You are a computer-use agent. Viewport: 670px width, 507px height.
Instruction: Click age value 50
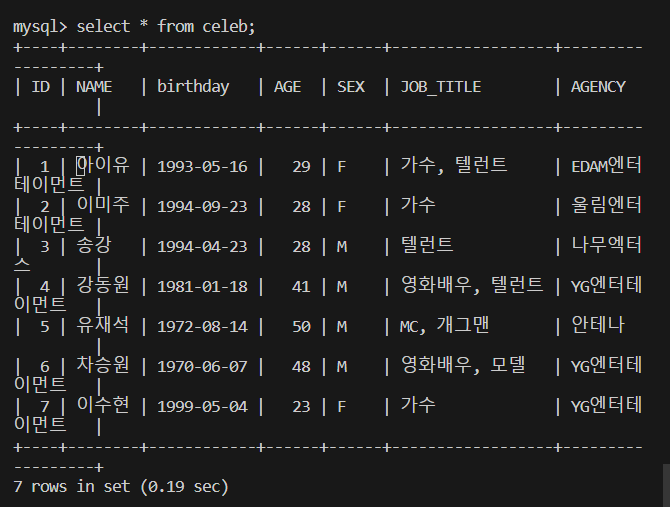coord(301,327)
